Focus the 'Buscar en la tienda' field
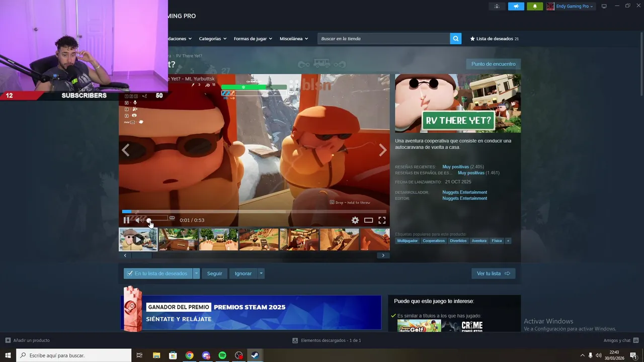This screenshot has height=362, width=644. (383, 39)
